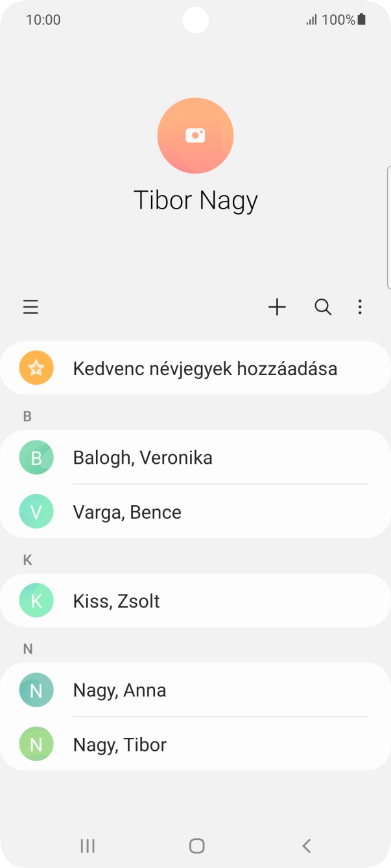Tap Nagy, Anna's avatar circle
Image resolution: width=391 pixels, height=868 pixels.
coord(36,690)
